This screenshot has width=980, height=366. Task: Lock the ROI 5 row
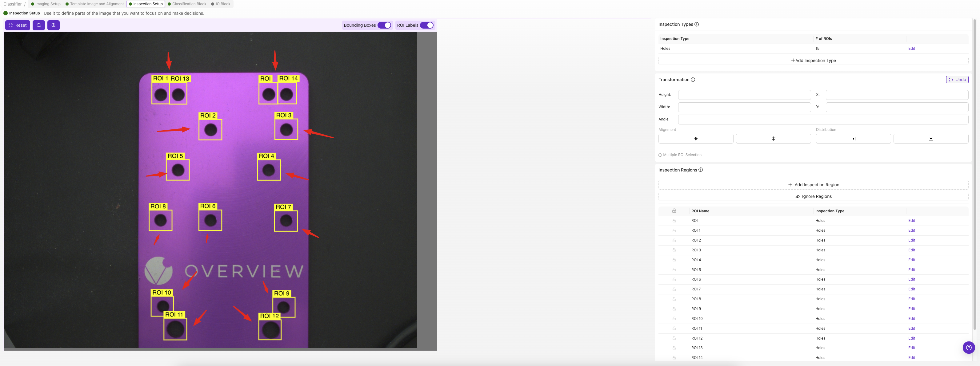click(674, 270)
